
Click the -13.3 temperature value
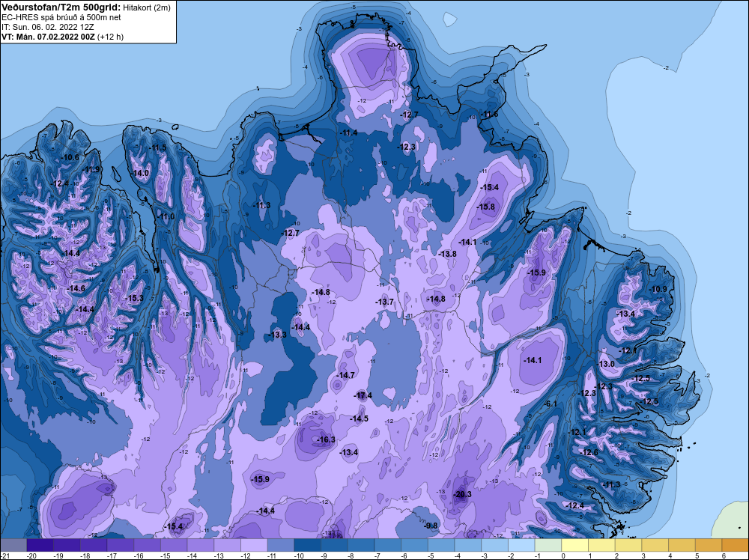[x=278, y=335]
